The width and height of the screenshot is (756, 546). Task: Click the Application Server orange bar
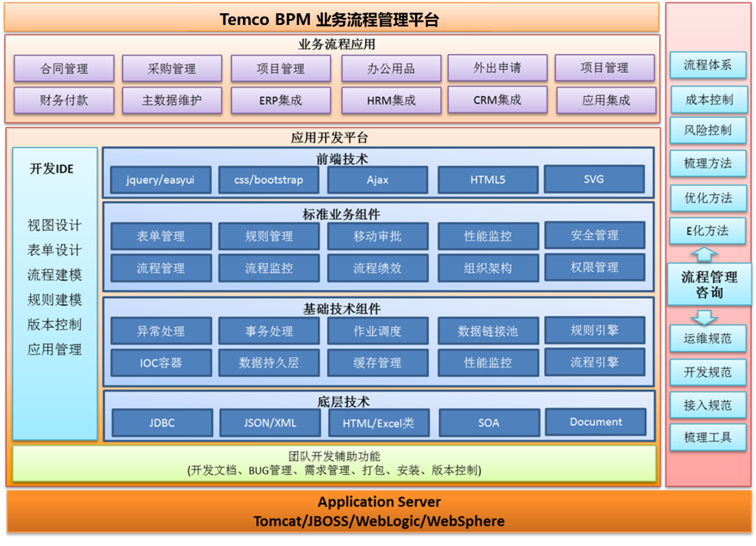coord(379,512)
